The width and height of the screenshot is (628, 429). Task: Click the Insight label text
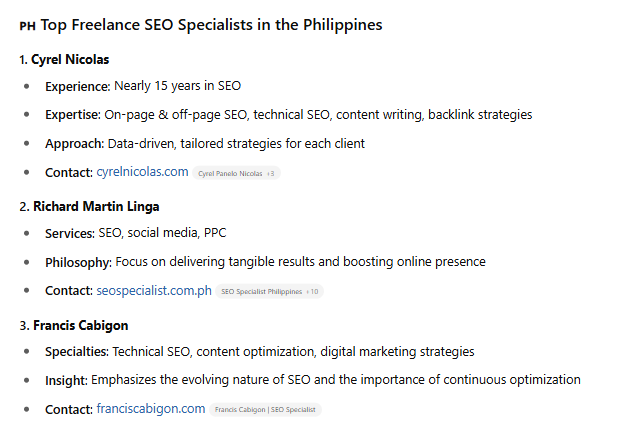click(x=67, y=380)
